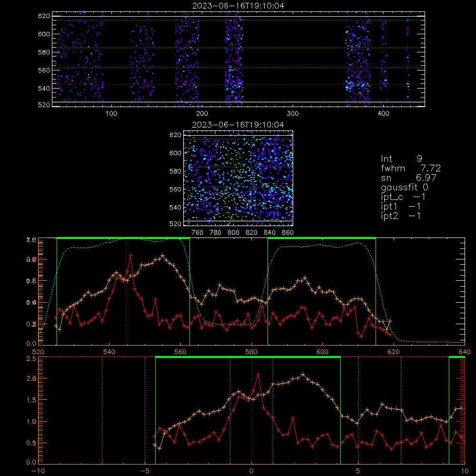Select the 'fwhm 7.72' value
The width and height of the screenshot is (476, 476).
[411, 168]
